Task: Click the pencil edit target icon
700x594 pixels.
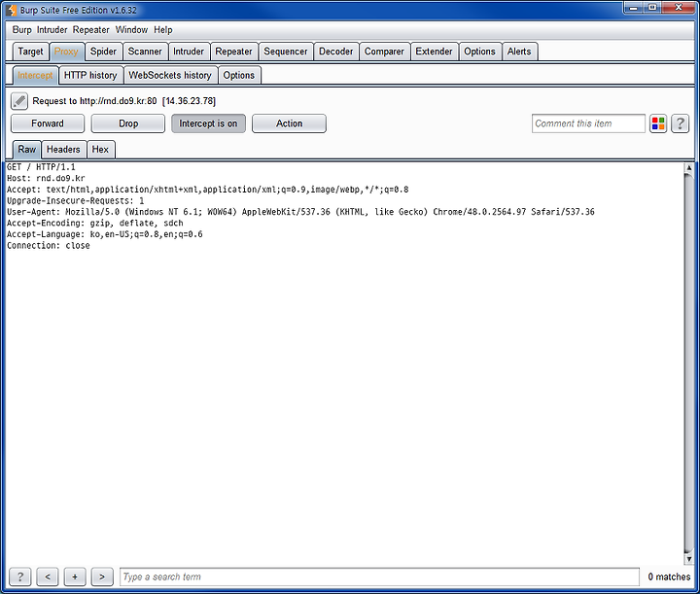Action: tap(19, 101)
